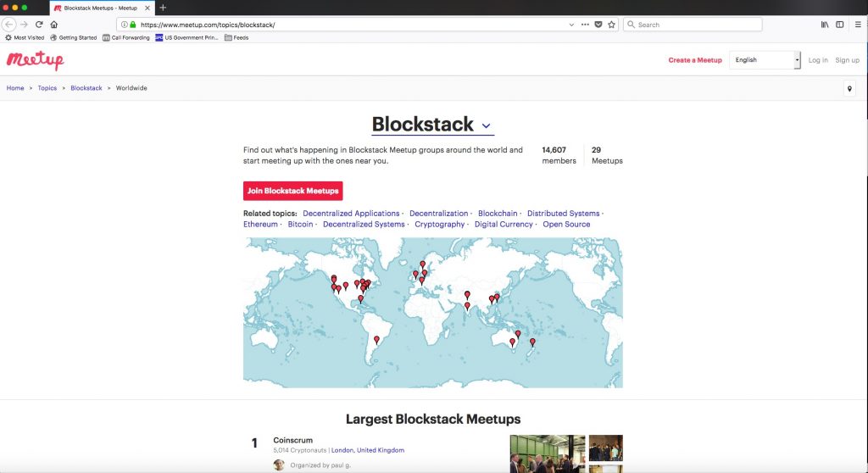Open the Ethereum related topic

click(x=260, y=225)
